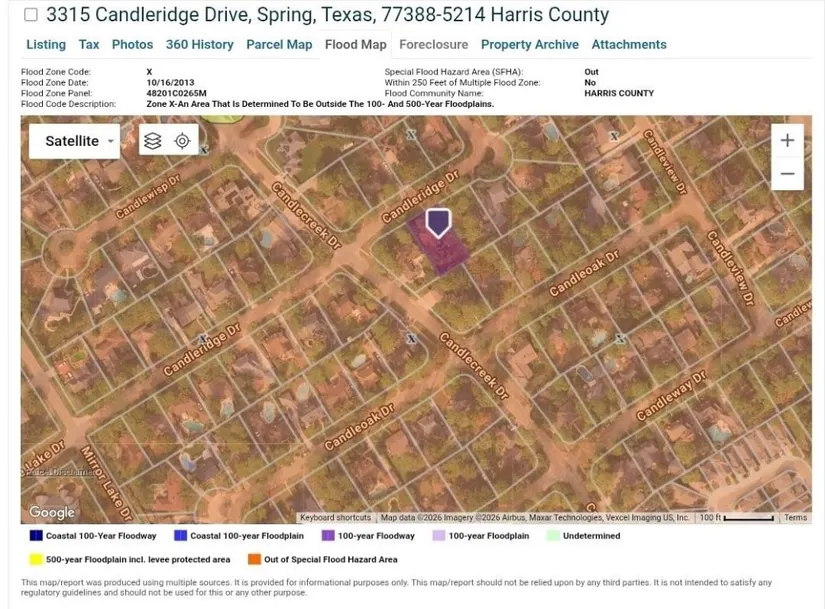Select the Photos tab
Screen dimensions: 825x609
pos(132,45)
